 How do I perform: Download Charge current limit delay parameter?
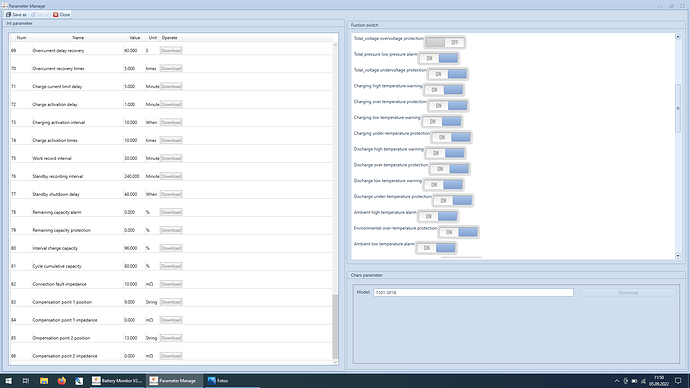click(171, 87)
